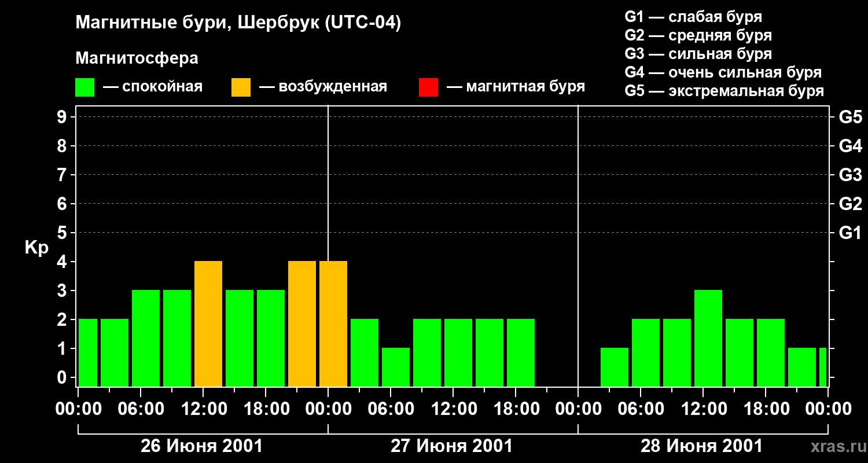The height and width of the screenshot is (463, 868).
Task: Select the green Kp 2 bar over 18:00 on 27 June
Action: click(521, 352)
